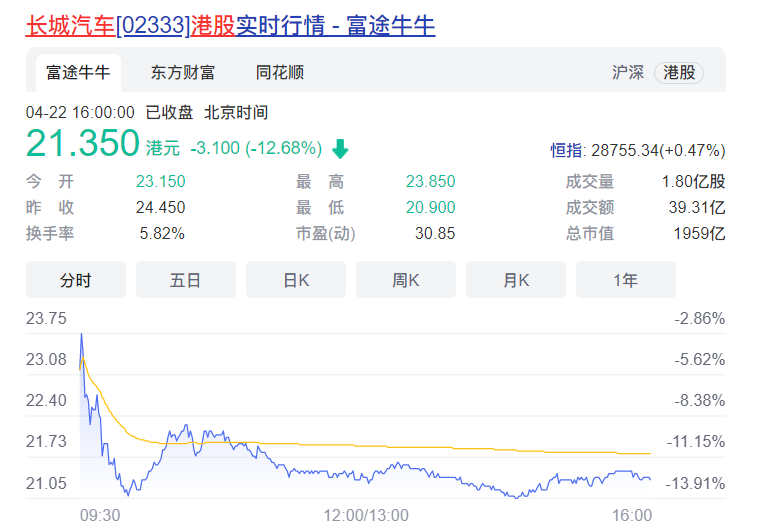The height and width of the screenshot is (530, 761).
Task: Click the 成交额 value 39.31亿
Action: click(697, 208)
